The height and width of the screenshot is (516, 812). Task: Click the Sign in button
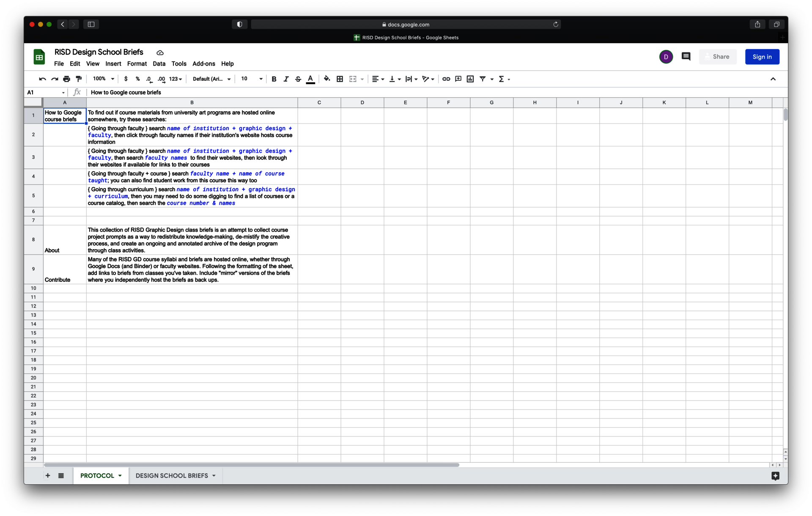pos(762,57)
